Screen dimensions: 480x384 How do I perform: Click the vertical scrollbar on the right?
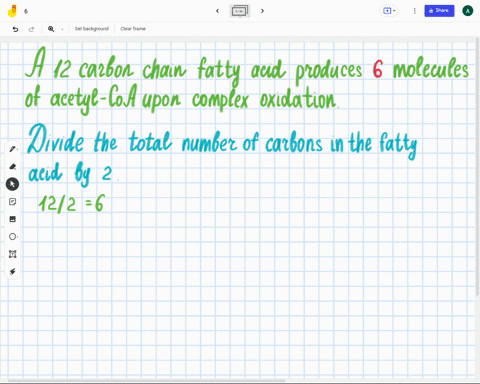pyautogui.click(x=478, y=167)
